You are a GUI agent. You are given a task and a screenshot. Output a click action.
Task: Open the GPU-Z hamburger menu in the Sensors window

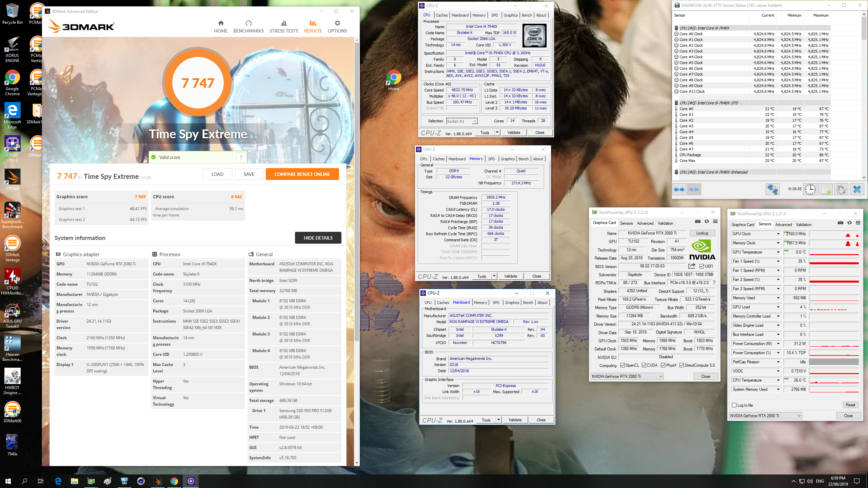point(858,223)
